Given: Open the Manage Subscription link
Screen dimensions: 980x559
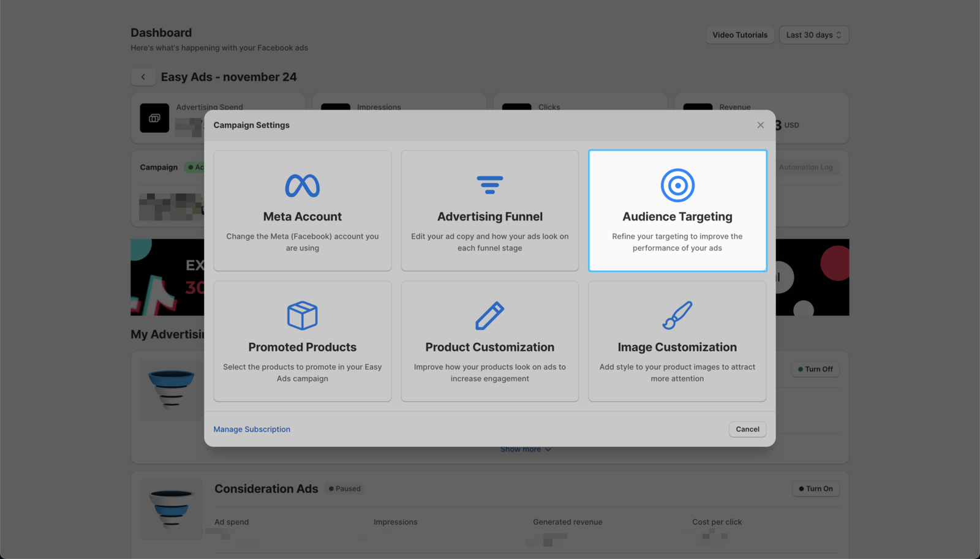Looking at the screenshot, I should click(x=252, y=429).
